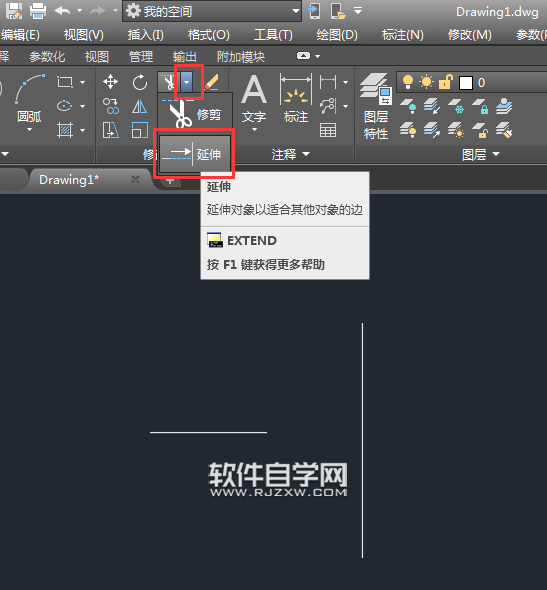Expand the 文字 text dropdown arrow
Image resolution: width=547 pixels, height=590 pixels.
tap(254, 129)
